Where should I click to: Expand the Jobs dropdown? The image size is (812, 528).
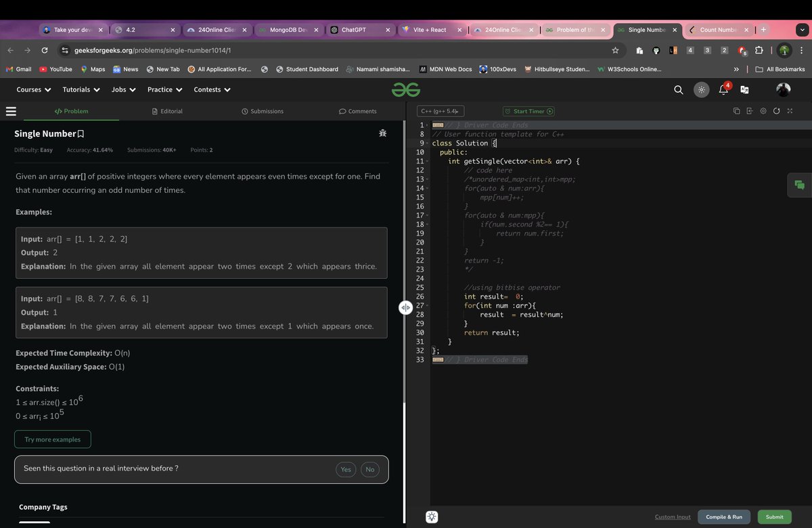124,89
